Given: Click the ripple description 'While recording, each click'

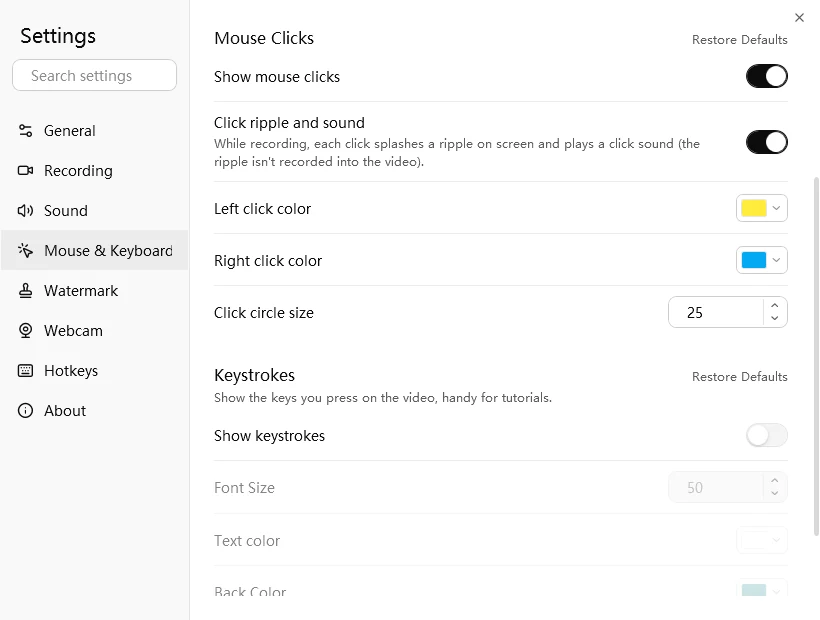Looking at the screenshot, I should 457,152.
